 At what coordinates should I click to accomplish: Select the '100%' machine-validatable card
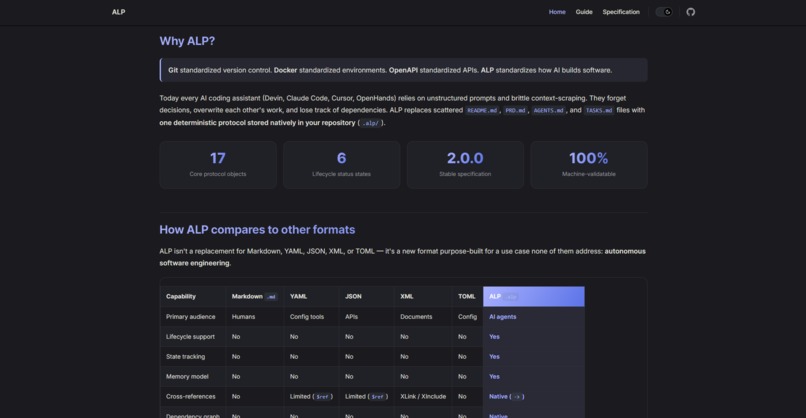589,165
